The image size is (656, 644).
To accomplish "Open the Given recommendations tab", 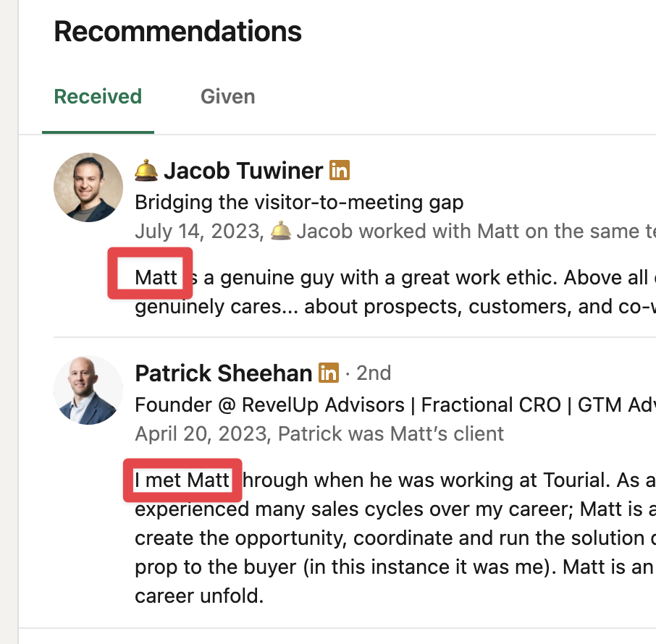I will pos(227,97).
